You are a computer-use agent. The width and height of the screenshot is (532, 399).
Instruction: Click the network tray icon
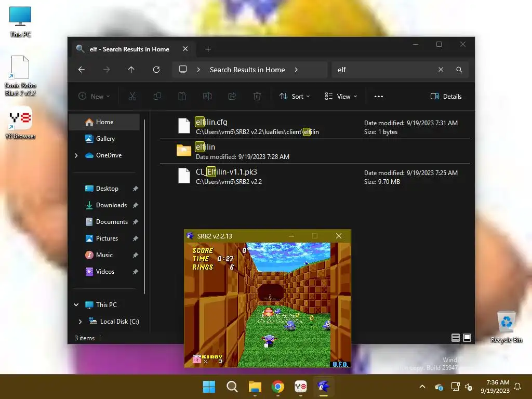(x=455, y=387)
